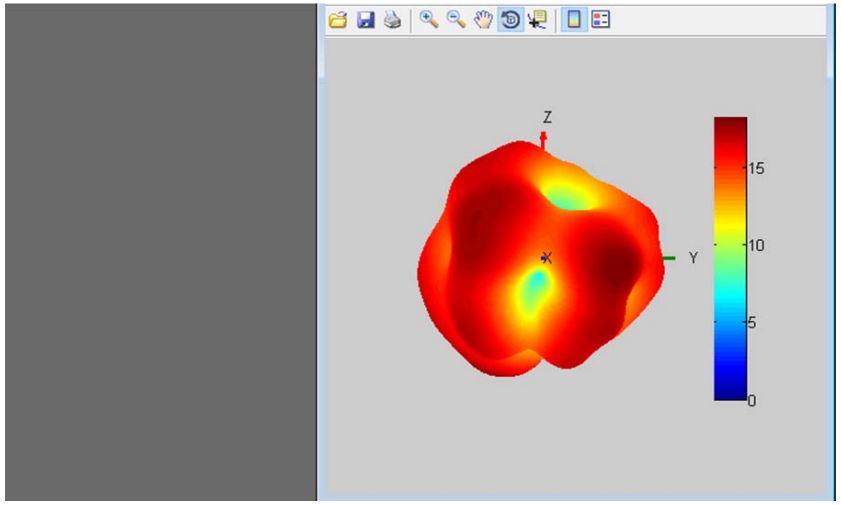Toggle the colorbar display button
Image resolution: width=841 pixels, height=505 pixels.
point(574,20)
